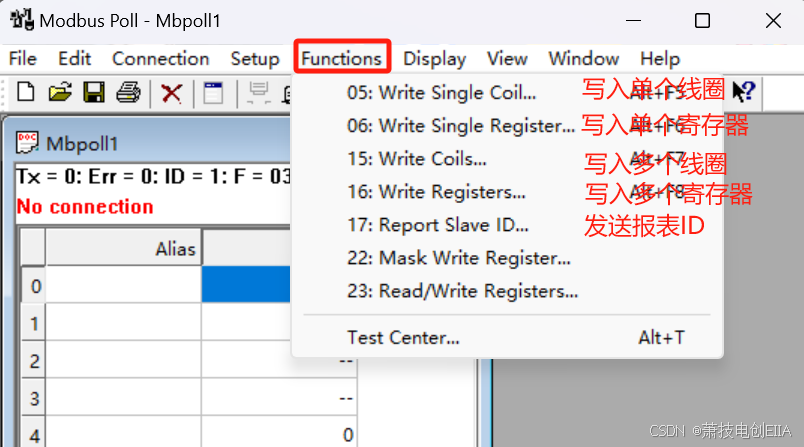Click the Alias cell in row 0
The width and height of the screenshot is (804, 447).
pos(124,285)
